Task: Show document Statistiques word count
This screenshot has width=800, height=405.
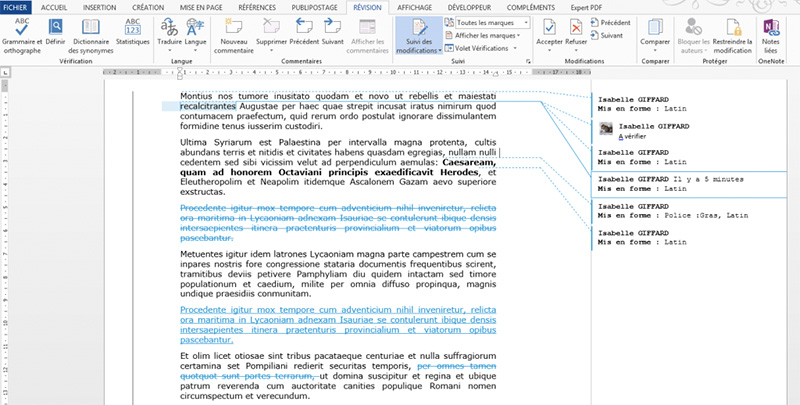Action: (132, 33)
